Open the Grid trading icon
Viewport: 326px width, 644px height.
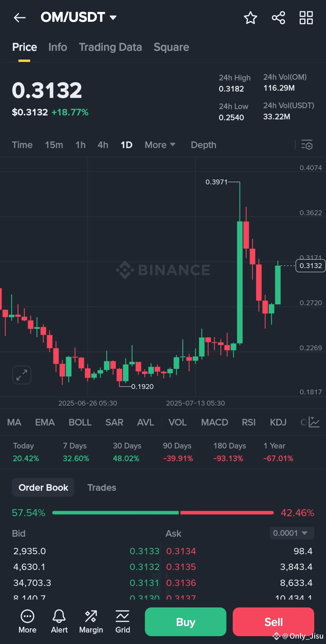coord(123,621)
